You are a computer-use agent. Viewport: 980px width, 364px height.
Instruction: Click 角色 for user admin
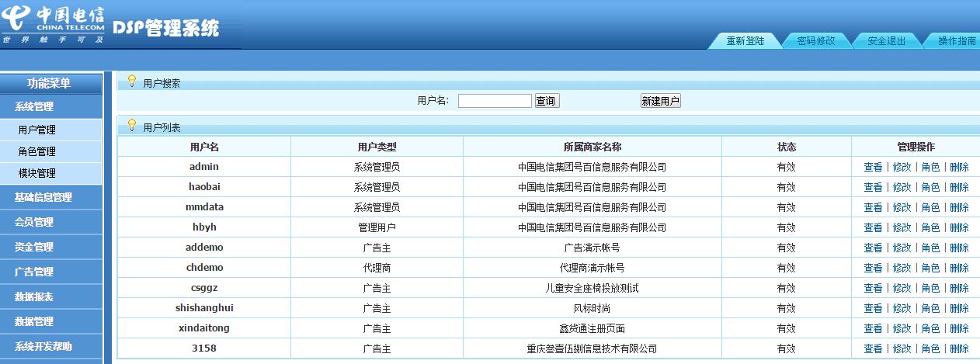point(930,167)
